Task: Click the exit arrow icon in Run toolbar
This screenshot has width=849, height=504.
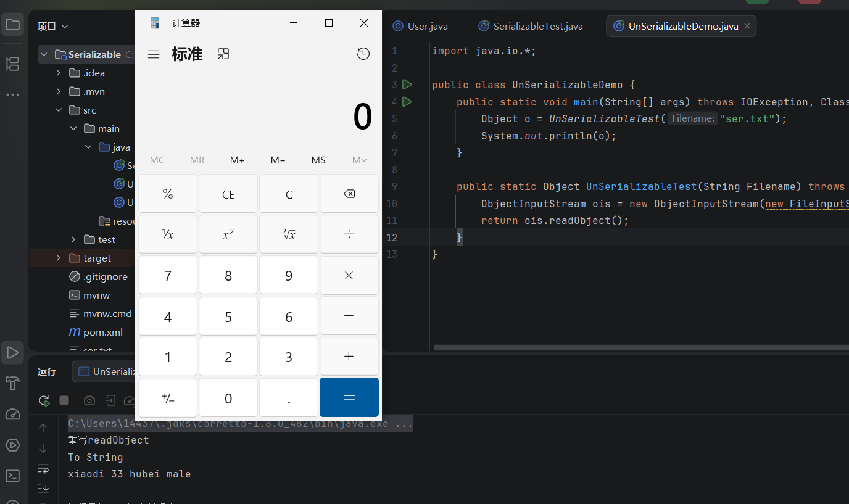Action: [x=110, y=400]
